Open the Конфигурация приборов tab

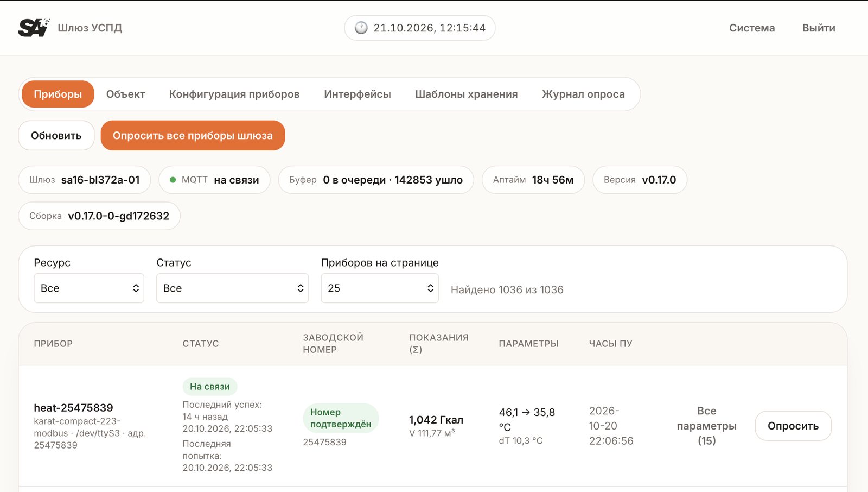tap(234, 94)
